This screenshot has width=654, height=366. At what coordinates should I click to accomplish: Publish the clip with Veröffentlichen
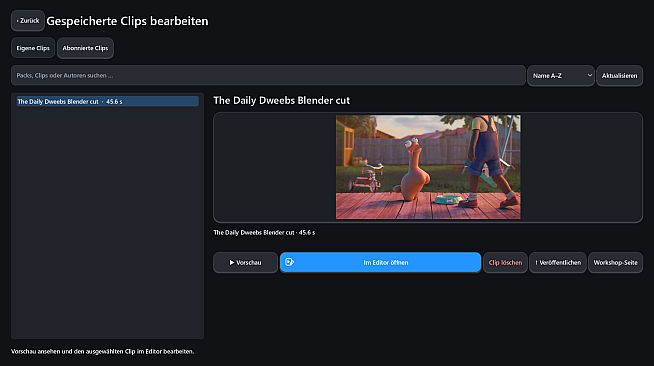click(558, 263)
